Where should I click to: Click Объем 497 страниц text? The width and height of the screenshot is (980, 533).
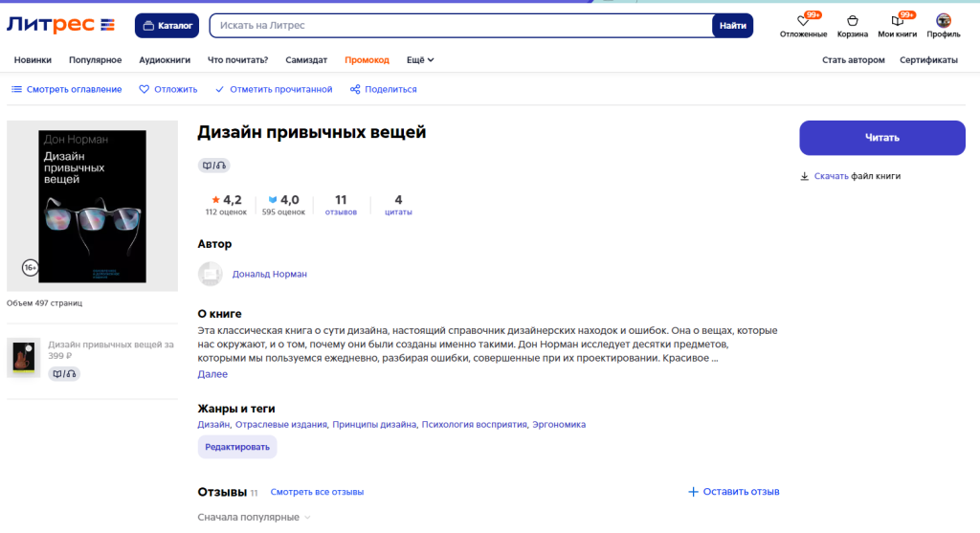(44, 303)
